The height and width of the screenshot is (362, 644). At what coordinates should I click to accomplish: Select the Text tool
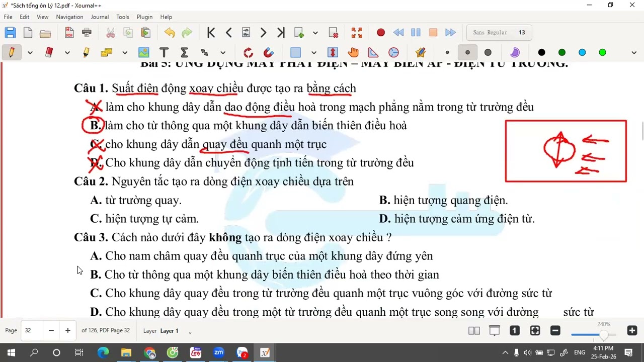pos(164,52)
